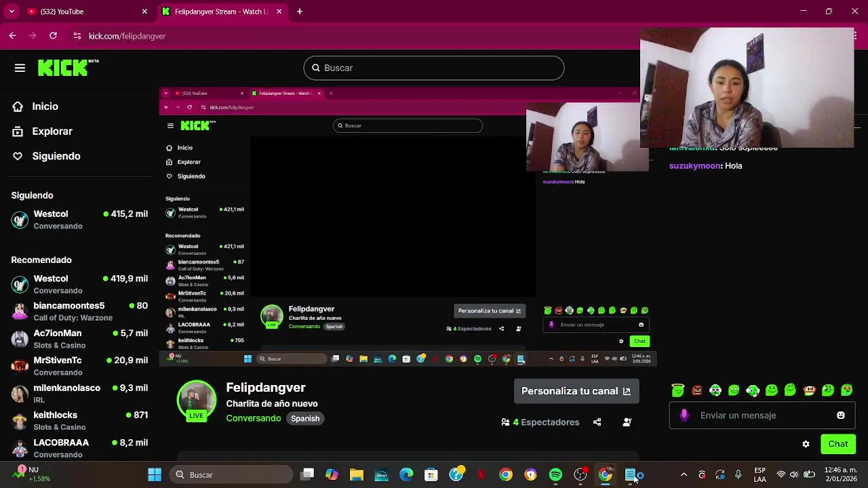Open Task View from the taskbar
Viewport: 868px width, 488px height.
[x=307, y=474]
